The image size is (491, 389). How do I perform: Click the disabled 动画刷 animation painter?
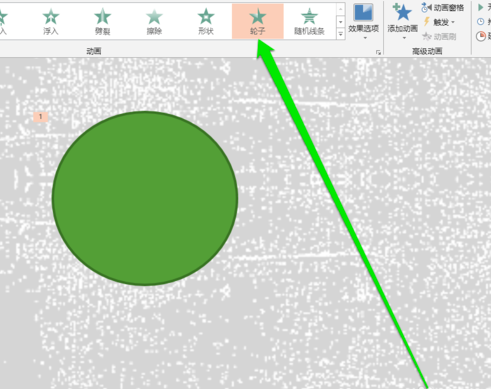pos(439,36)
